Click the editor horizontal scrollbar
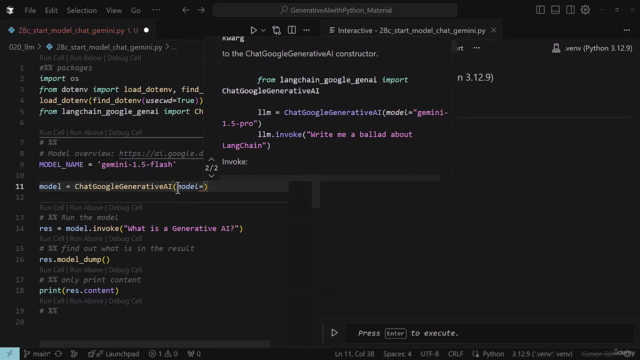 click(x=154, y=344)
